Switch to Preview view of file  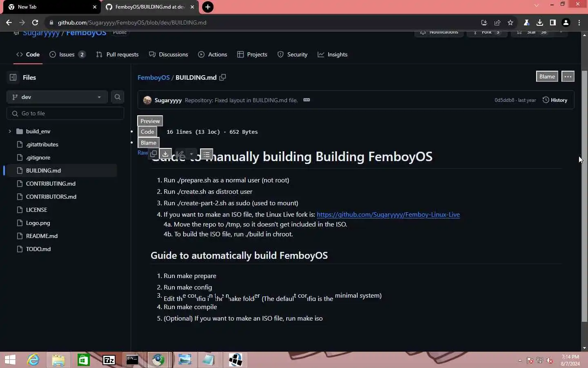150,121
